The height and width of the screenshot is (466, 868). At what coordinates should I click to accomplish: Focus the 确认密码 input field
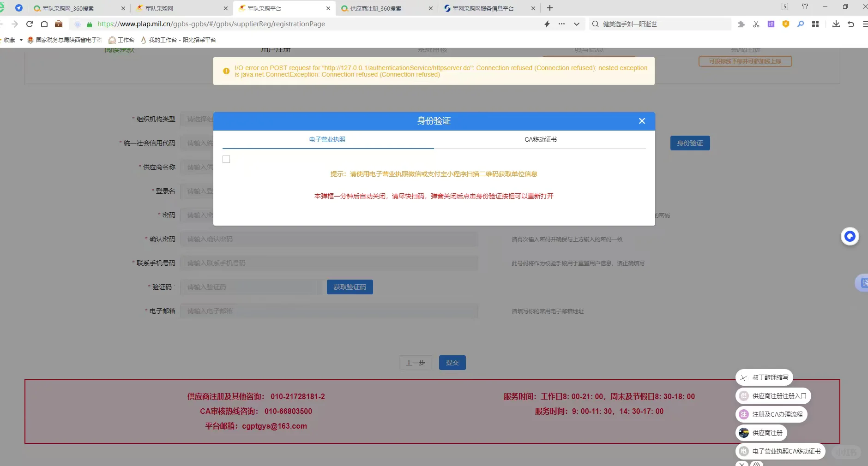(329, 239)
